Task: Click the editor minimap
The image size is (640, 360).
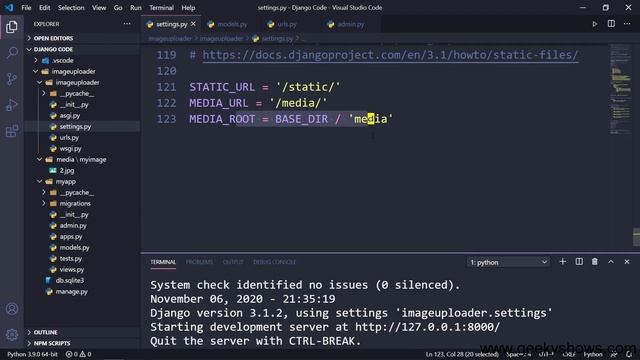Action: pyautogui.click(x=621, y=89)
